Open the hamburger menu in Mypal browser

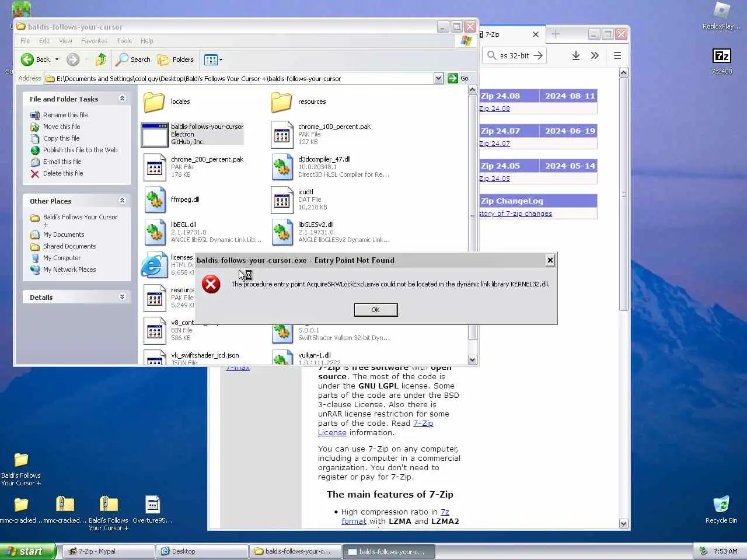pos(617,55)
